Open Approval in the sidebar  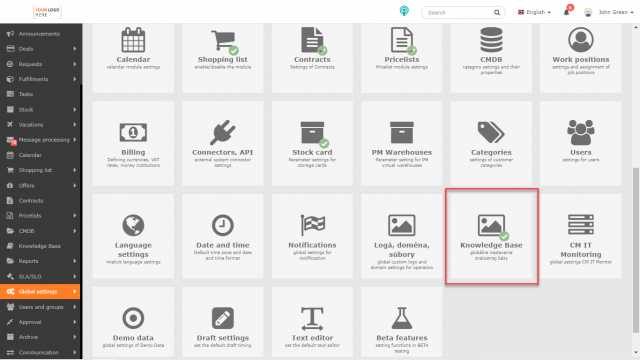[40, 322]
